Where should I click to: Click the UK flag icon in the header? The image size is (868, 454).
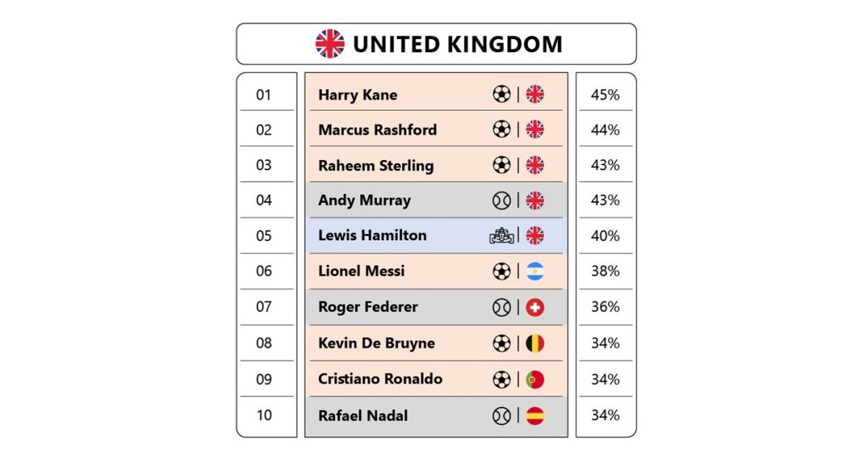(x=330, y=44)
